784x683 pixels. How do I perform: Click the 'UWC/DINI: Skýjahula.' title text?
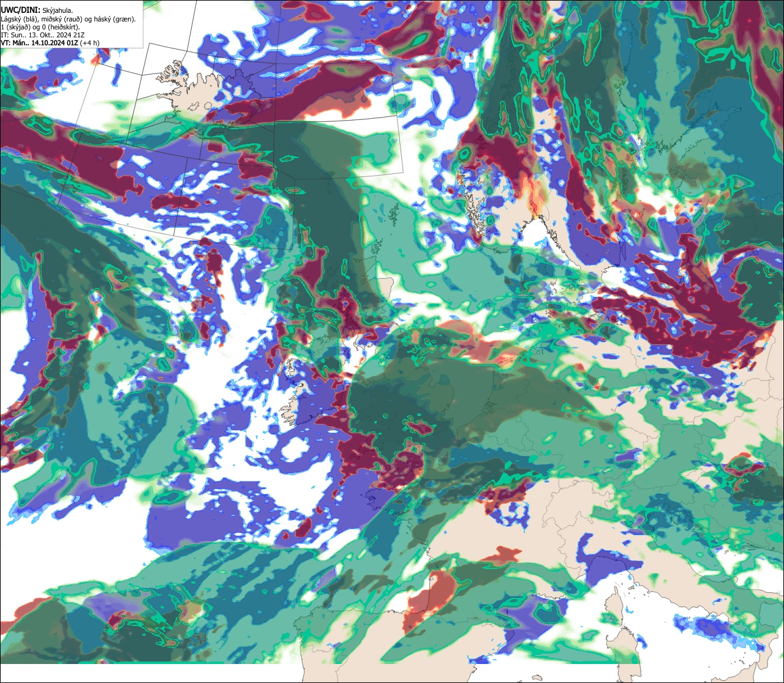tap(37, 10)
